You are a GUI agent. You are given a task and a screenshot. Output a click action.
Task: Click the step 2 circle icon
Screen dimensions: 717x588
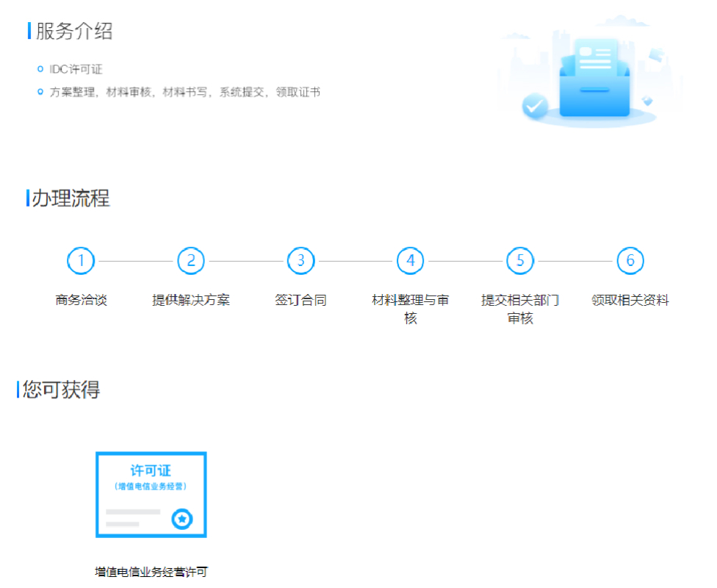(x=191, y=261)
